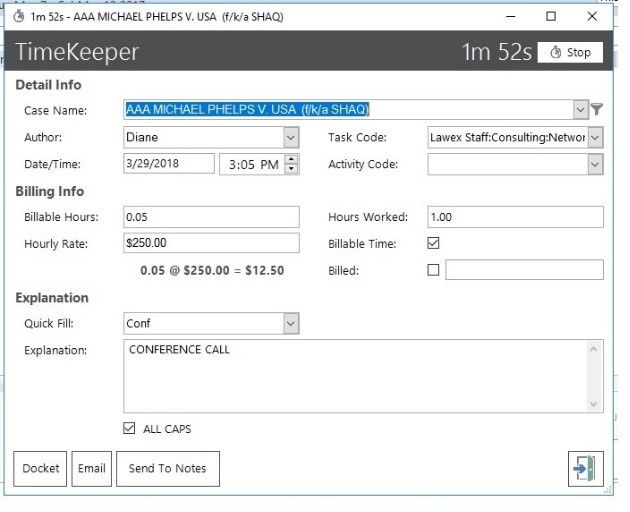Click the Author field showing Diane
The height and width of the screenshot is (512, 630).
[204, 137]
